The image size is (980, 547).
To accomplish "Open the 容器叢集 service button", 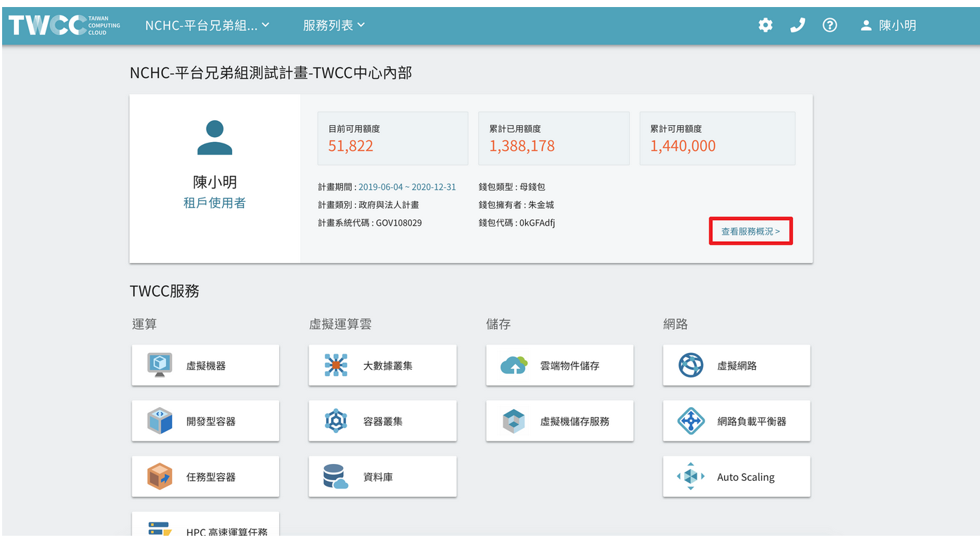I will [x=382, y=420].
